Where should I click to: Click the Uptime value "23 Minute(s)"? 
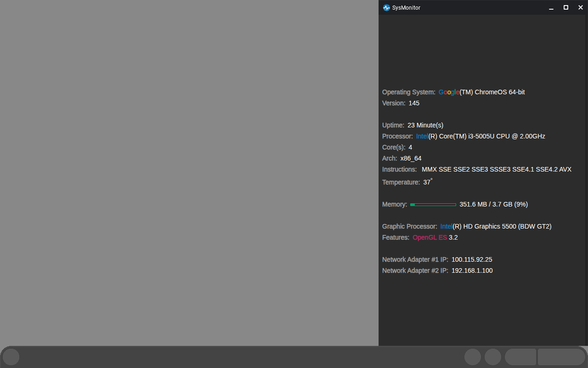[x=425, y=125]
